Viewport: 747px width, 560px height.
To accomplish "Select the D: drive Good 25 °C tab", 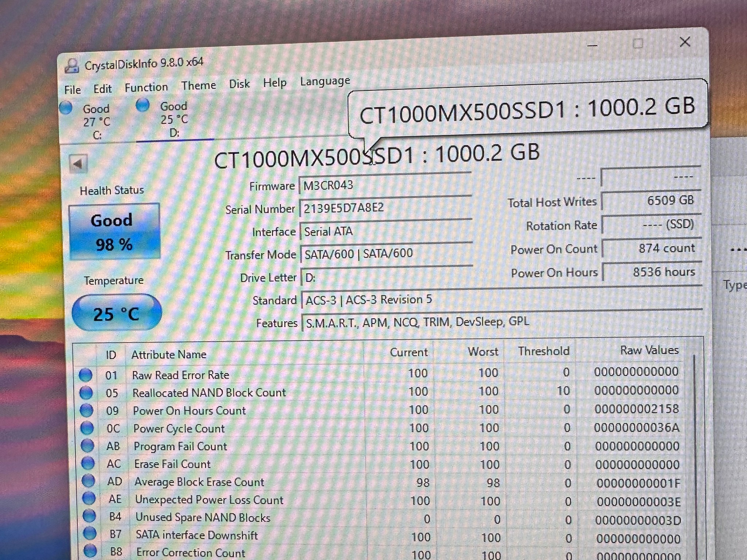I will tap(174, 120).
